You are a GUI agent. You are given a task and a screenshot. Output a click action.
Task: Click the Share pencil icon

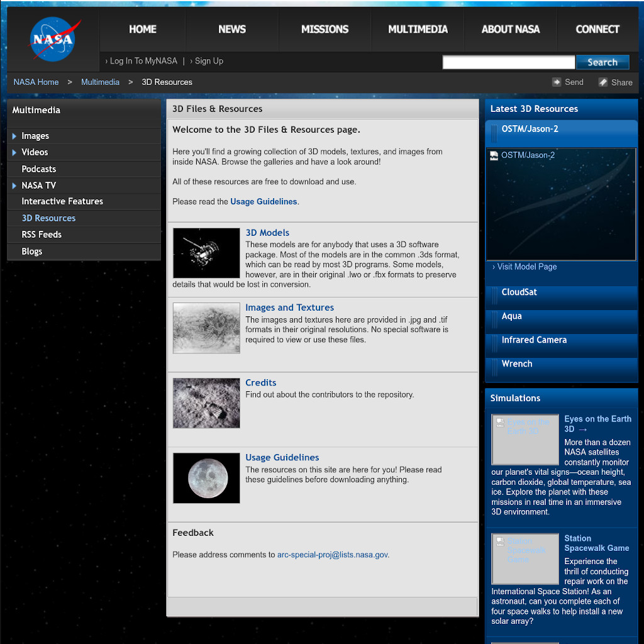coord(603,82)
